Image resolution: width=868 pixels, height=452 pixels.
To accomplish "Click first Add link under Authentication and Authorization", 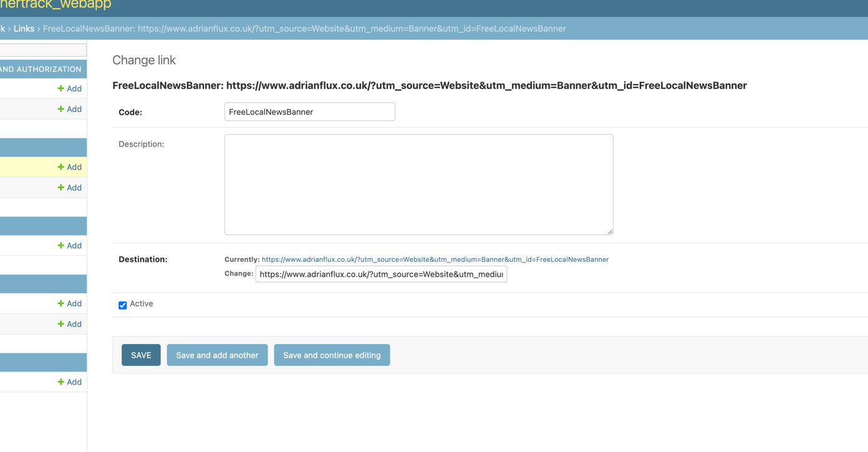I will (69, 89).
